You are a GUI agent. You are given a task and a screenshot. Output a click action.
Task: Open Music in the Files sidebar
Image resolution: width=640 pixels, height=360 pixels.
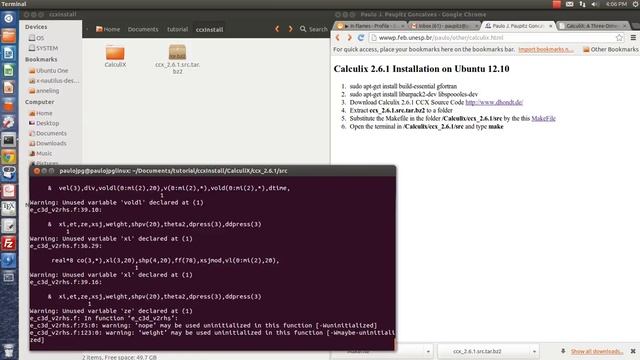[40, 153]
